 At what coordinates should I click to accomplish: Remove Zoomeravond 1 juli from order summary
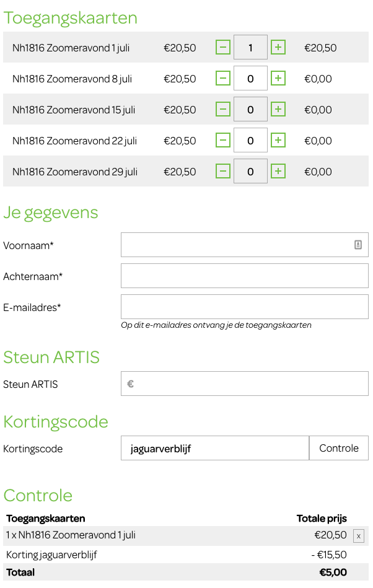pos(358,536)
